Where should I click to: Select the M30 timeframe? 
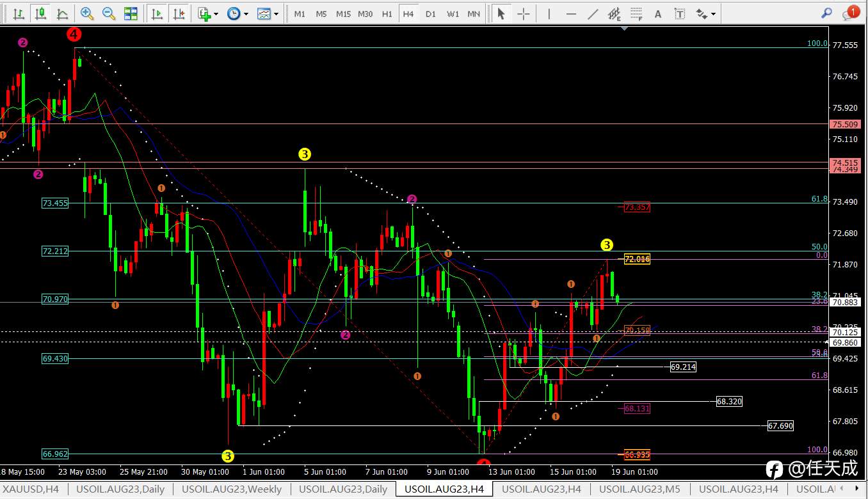click(366, 13)
